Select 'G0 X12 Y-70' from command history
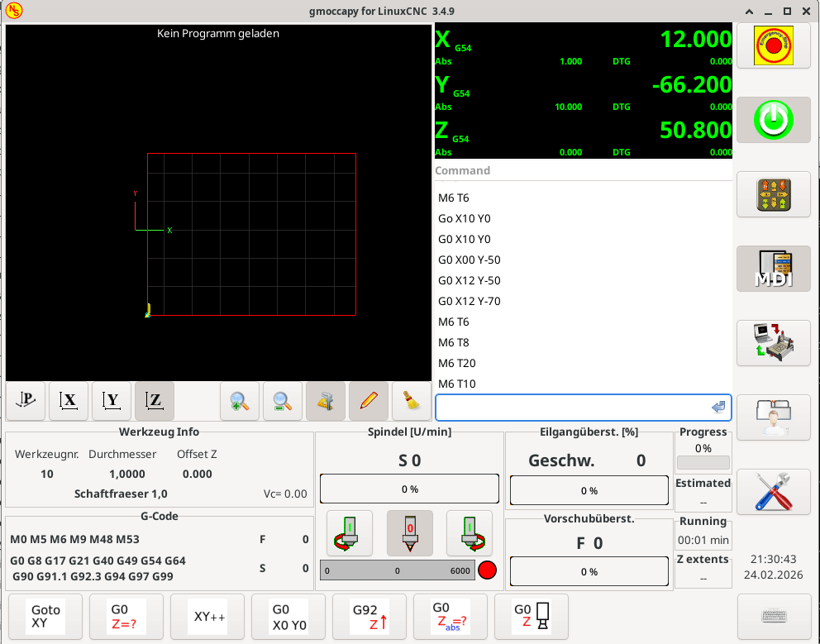820x644 pixels. pyautogui.click(x=470, y=301)
